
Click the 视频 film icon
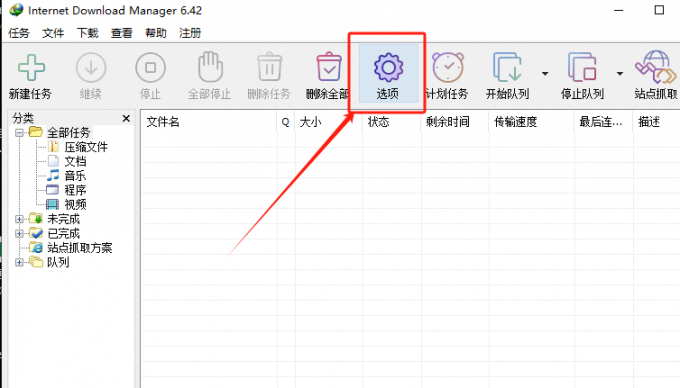tap(52, 204)
